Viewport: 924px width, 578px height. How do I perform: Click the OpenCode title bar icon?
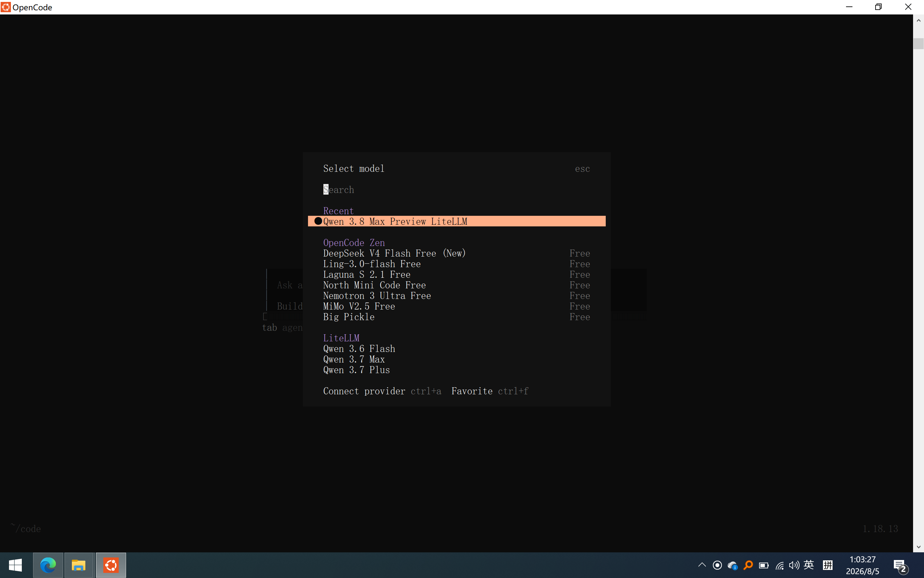(6, 7)
